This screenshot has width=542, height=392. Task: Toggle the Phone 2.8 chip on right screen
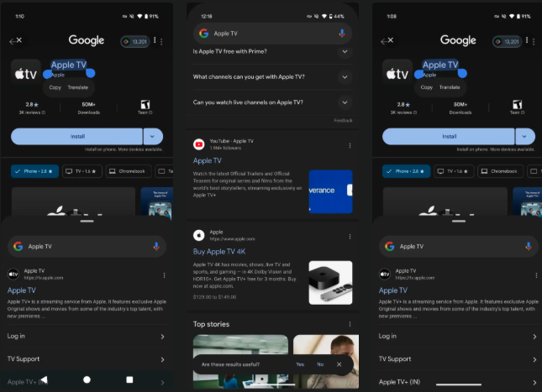click(406, 171)
